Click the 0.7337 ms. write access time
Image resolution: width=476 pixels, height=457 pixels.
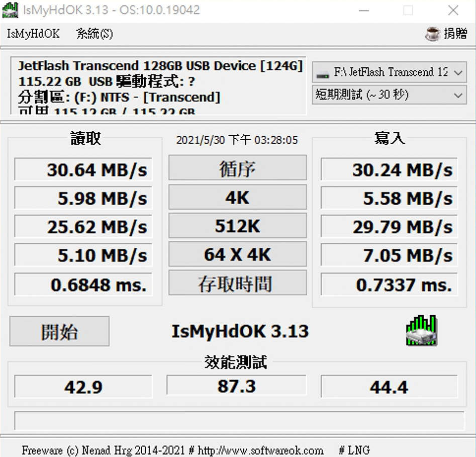(x=389, y=285)
